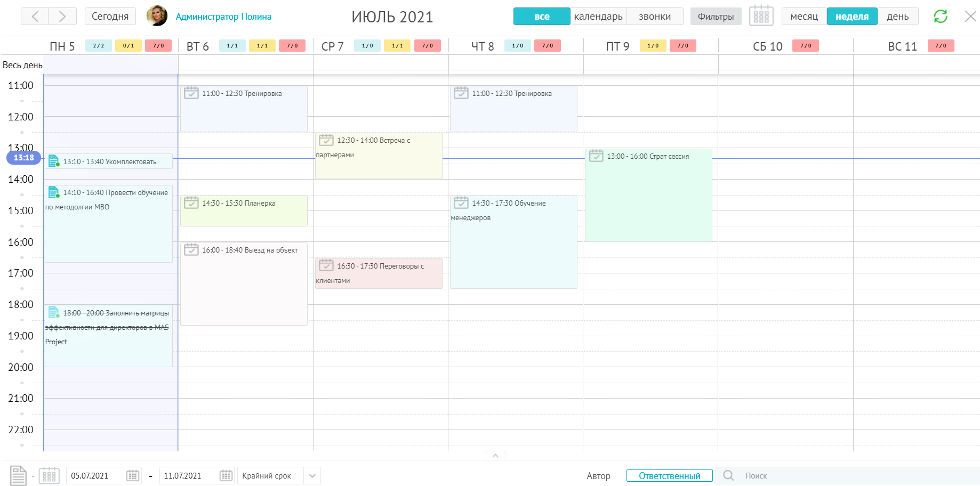Open the ЧТ 8 day header
This screenshot has width=980, height=486.
(x=483, y=46)
